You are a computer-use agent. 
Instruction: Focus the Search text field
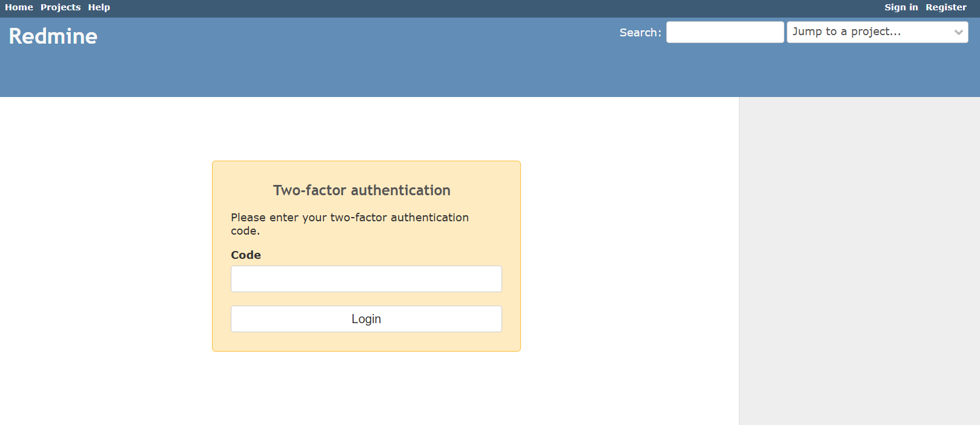tap(725, 32)
